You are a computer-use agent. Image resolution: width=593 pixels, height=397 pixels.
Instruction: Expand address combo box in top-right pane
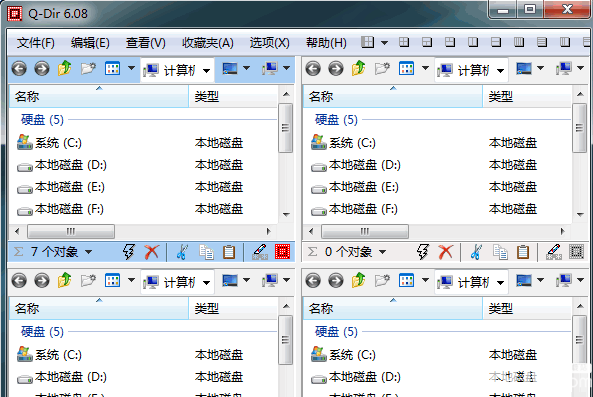click(500, 71)
